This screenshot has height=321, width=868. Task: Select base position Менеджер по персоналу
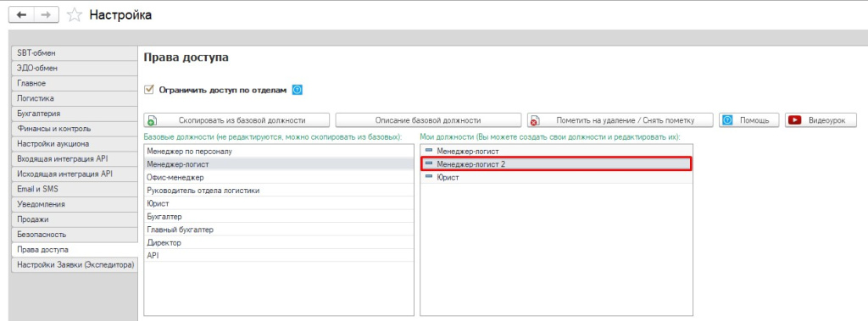(x=278, y=151)
